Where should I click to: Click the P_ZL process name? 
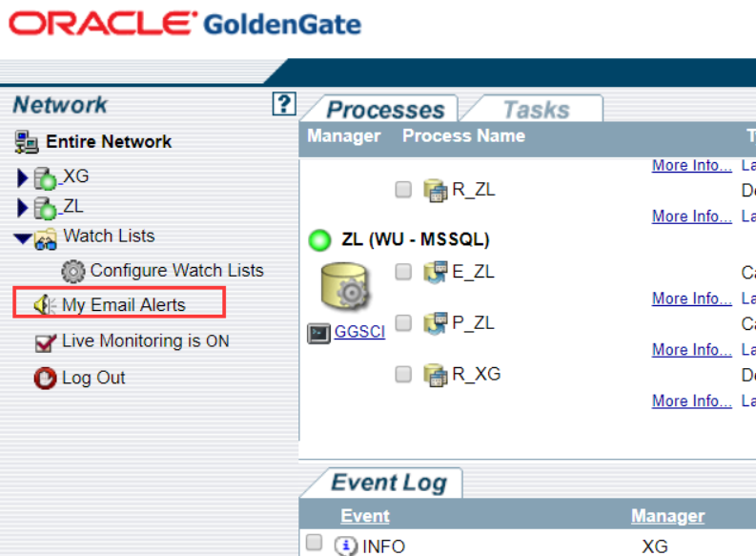tap(473, 322)
